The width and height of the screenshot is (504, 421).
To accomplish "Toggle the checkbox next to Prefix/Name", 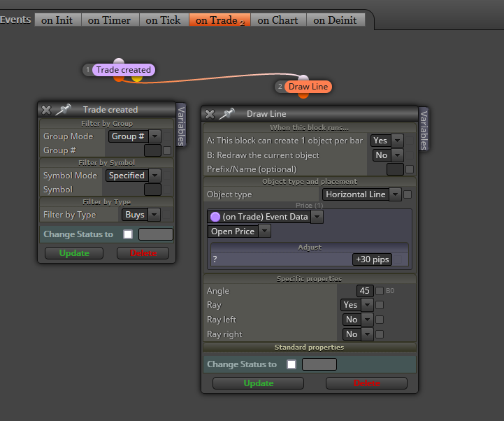I will point(410,169).
